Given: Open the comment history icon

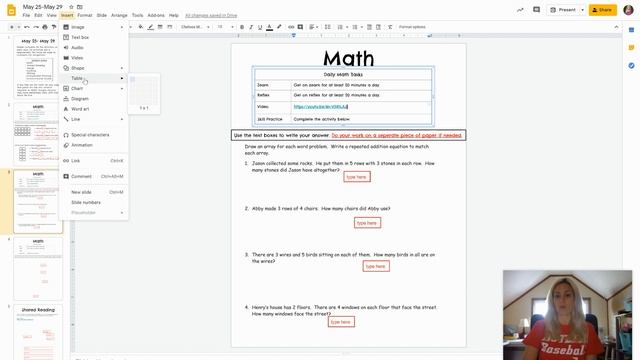Looking at the screenshot, I should 536,10.
